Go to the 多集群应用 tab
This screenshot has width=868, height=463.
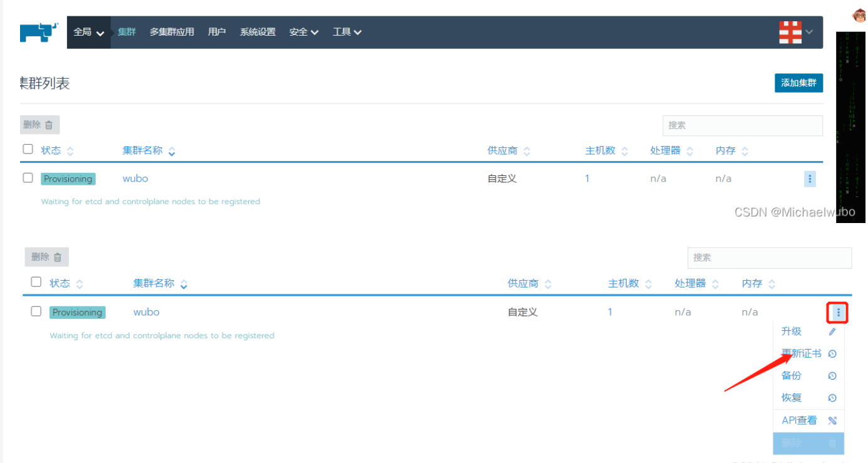(x=172, y=32)
